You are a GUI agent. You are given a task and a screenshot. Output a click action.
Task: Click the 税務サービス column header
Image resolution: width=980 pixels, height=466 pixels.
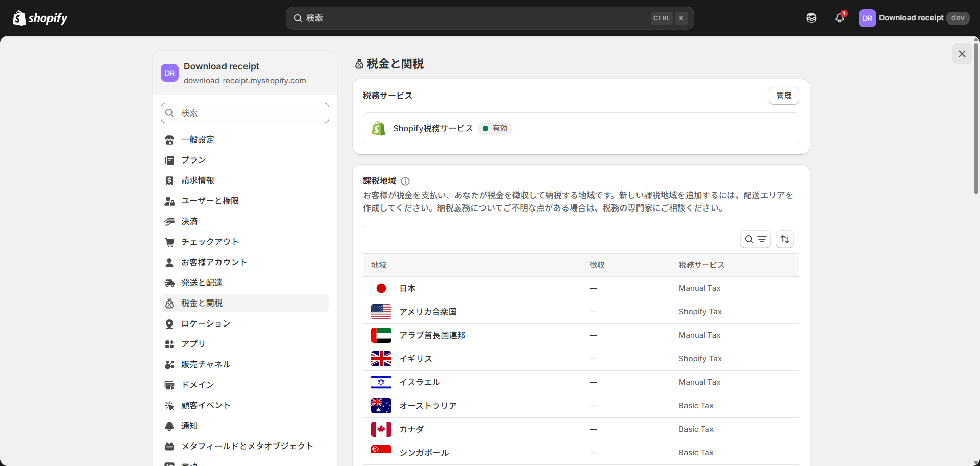coord(701,265)
